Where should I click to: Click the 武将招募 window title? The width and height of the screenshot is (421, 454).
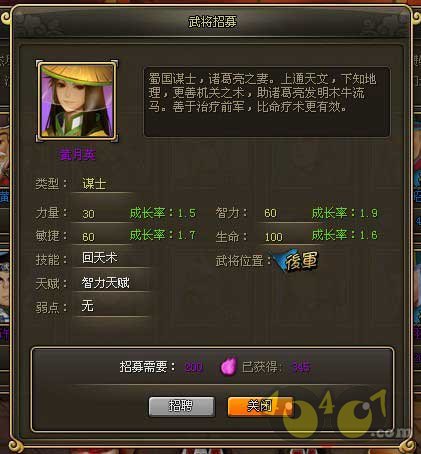213,22
